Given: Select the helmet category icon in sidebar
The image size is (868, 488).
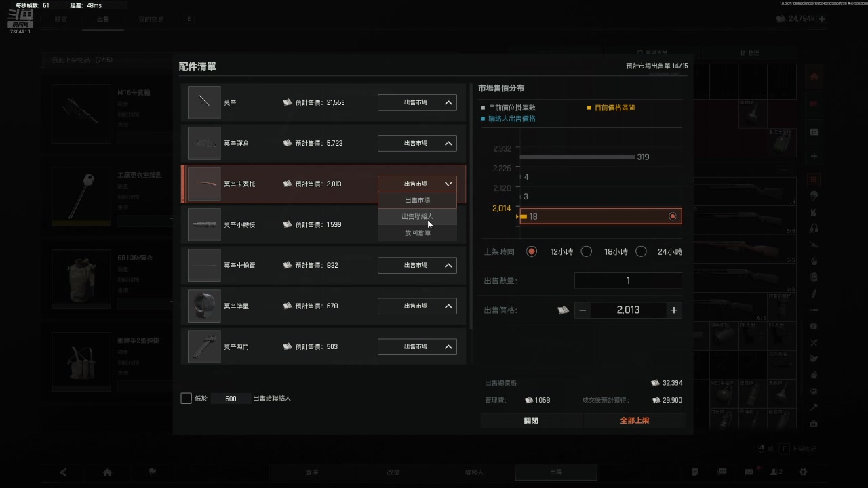Looking at the screenshot, I should click(814, 195).
